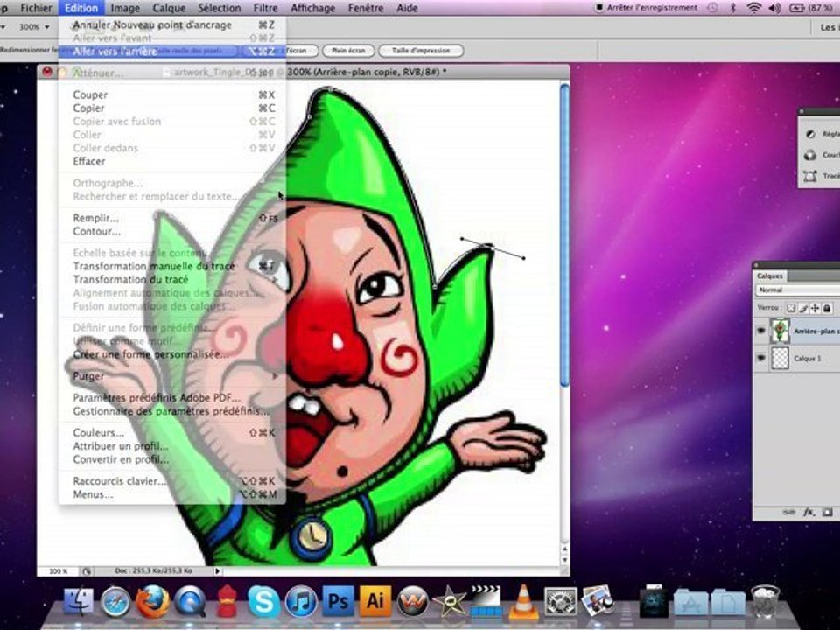
Task: Choose Effacer in Edition menu
Action: click(x=172, y=161)
